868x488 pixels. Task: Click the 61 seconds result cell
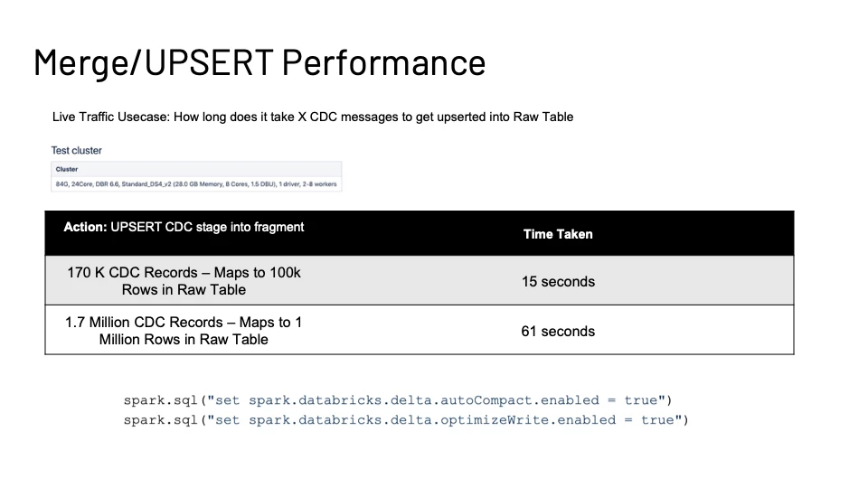(558, 331)
